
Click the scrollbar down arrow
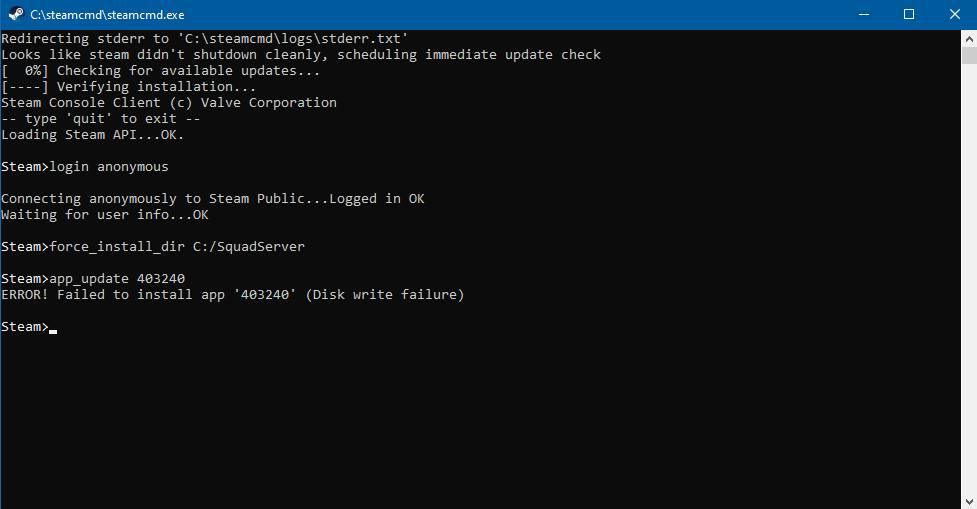coord(968,500)
